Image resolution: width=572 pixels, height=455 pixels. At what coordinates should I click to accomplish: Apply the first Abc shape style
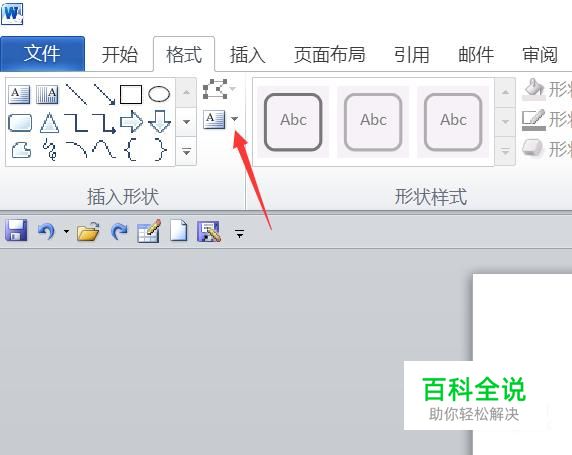(x=293, y=122)
